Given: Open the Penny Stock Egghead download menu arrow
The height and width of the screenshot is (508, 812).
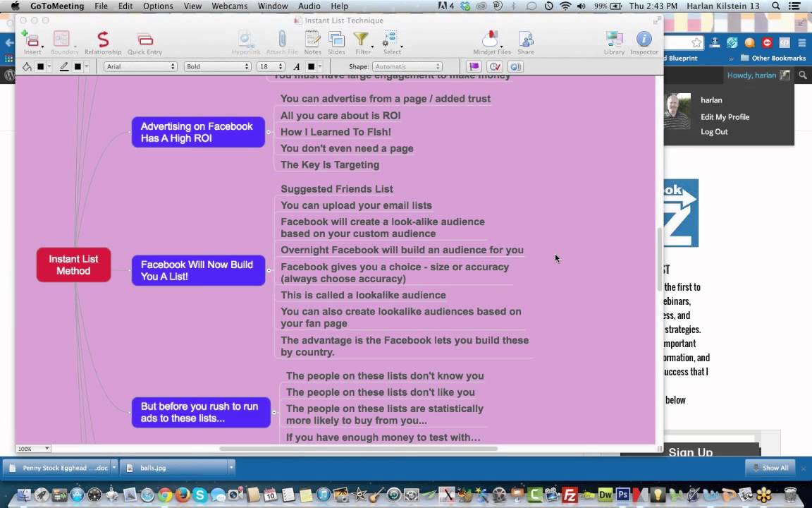Looking at the screenshot, I should click(114, 468).
